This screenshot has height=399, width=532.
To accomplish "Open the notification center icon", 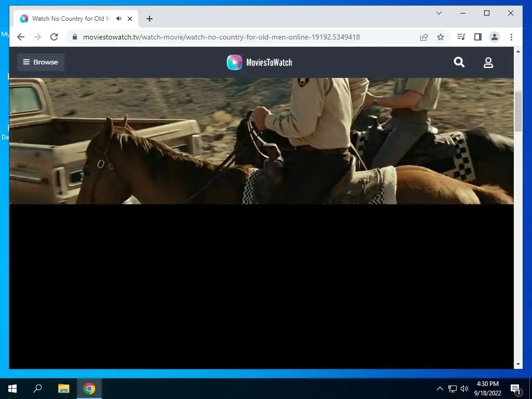I will (515, 389).
